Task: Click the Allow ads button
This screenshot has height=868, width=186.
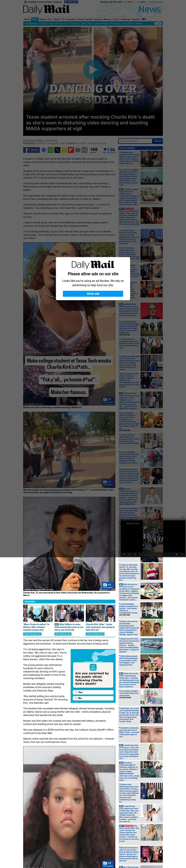Action: pos(93,294)
